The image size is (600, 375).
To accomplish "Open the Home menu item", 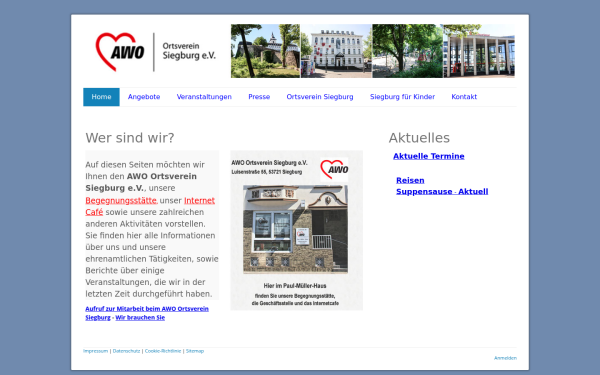I will [x=101, y=97].
